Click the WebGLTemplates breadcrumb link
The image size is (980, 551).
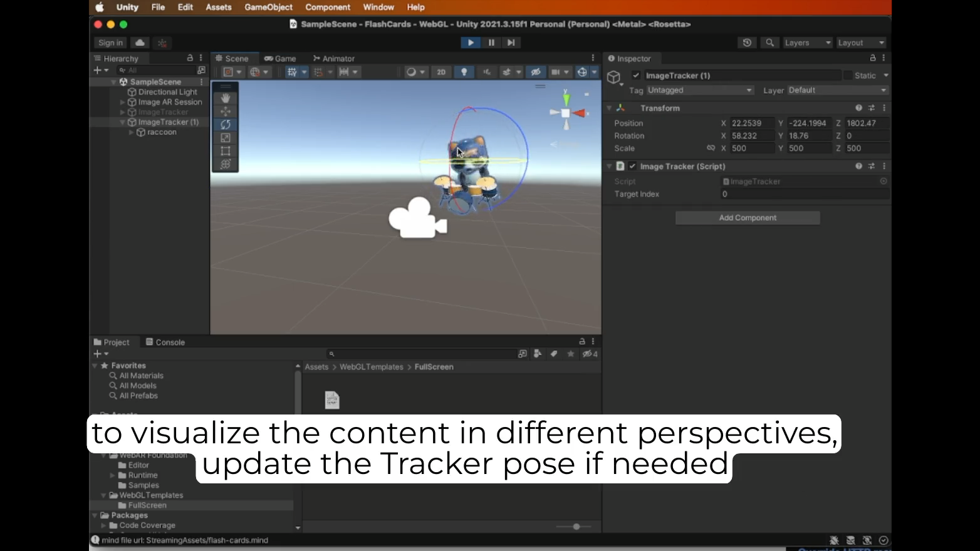tap(372, 367)
